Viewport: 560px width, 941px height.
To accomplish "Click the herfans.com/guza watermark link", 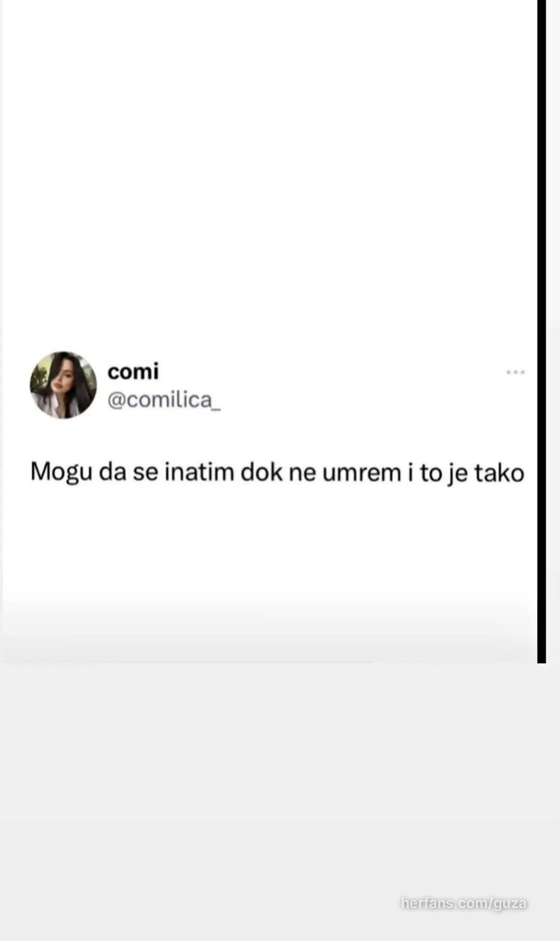I will [464, 904].
